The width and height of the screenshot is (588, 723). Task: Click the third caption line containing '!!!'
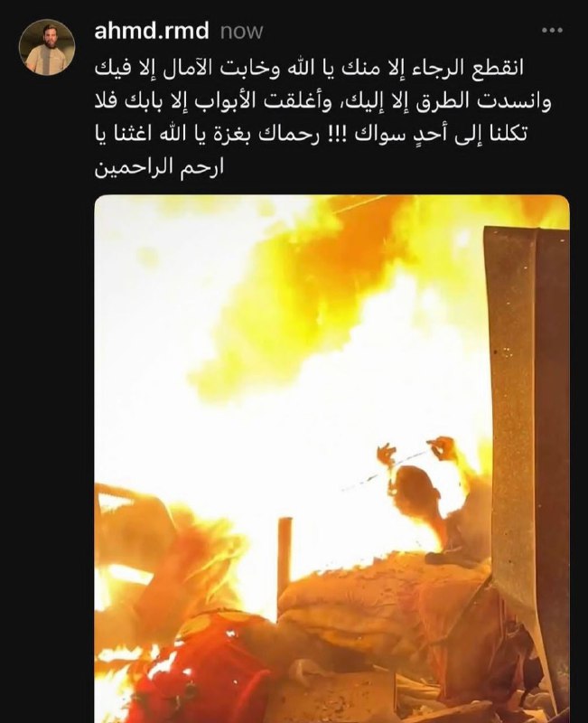311,135
